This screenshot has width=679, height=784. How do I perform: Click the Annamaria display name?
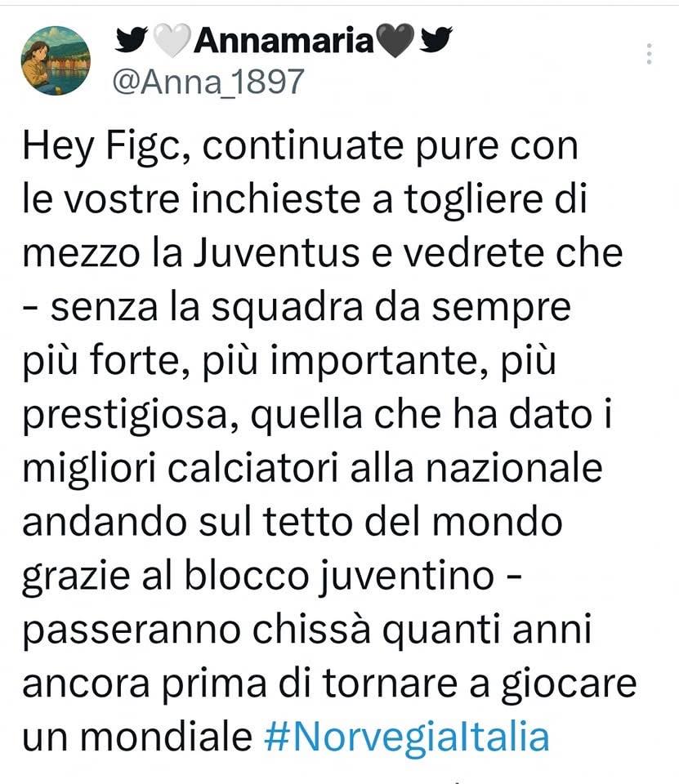[x=284, y=40]
